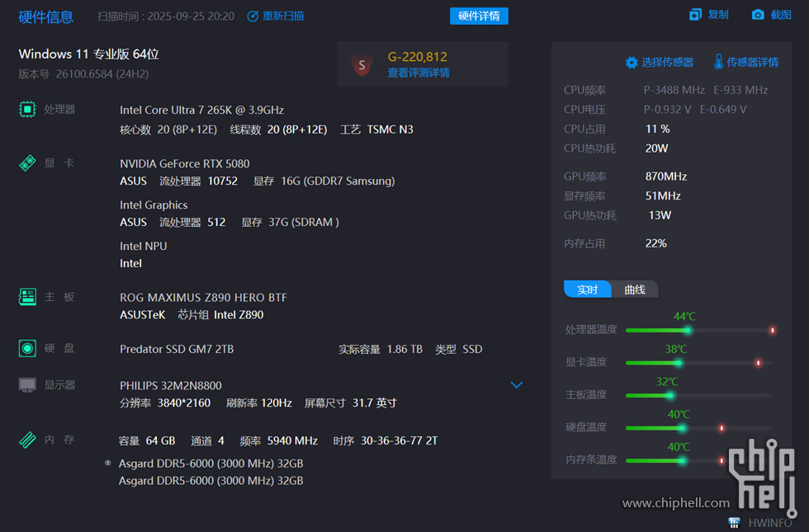This screenshot has width=809, height=532.
Task: Click CPU usage value '11 %'
Action: coord(658,129)
